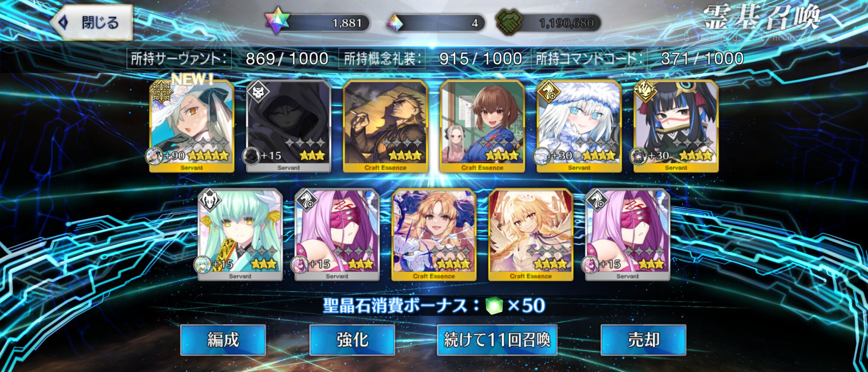Tap the 閉じる close button
The image size is (868, 372).
click(92, 23)
